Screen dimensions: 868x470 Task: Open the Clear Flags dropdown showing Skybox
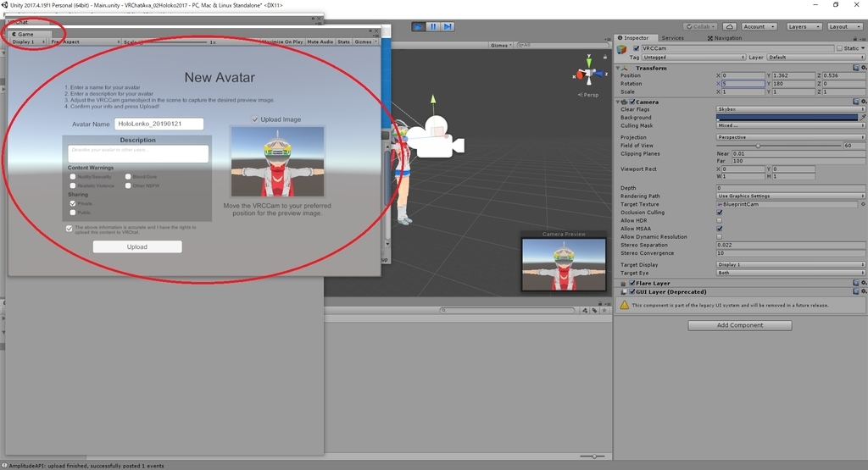[790, 109]
